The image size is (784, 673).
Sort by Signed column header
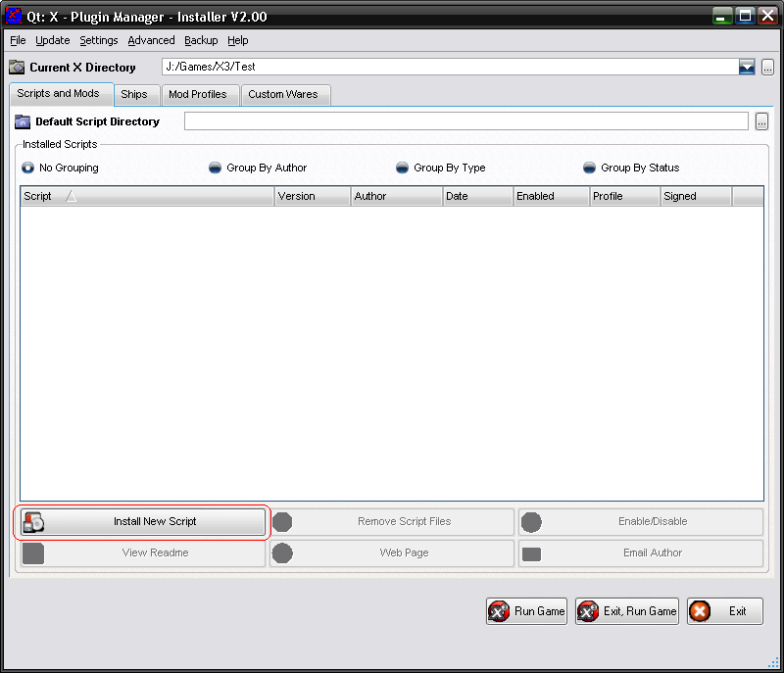tap(696, 196)
